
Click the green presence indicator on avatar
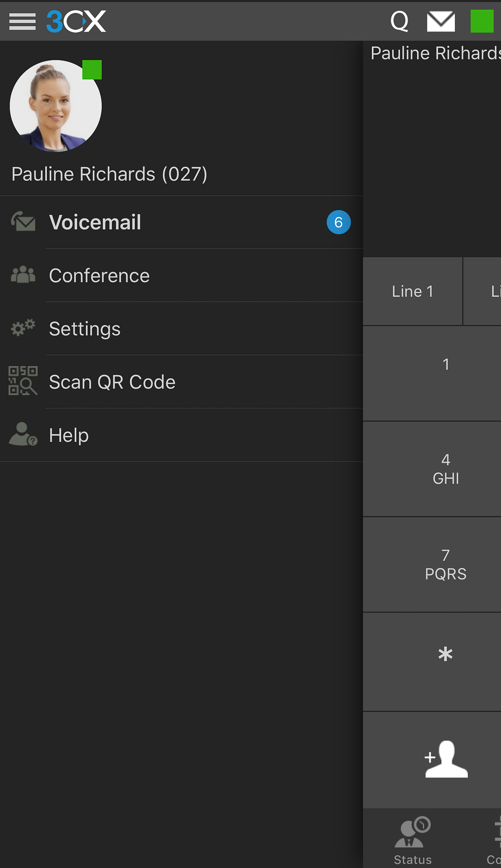click(x=92, y=70)
